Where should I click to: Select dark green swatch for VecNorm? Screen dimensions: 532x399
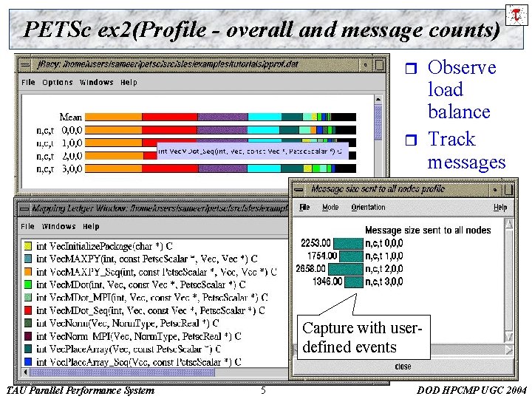point(28,323)
